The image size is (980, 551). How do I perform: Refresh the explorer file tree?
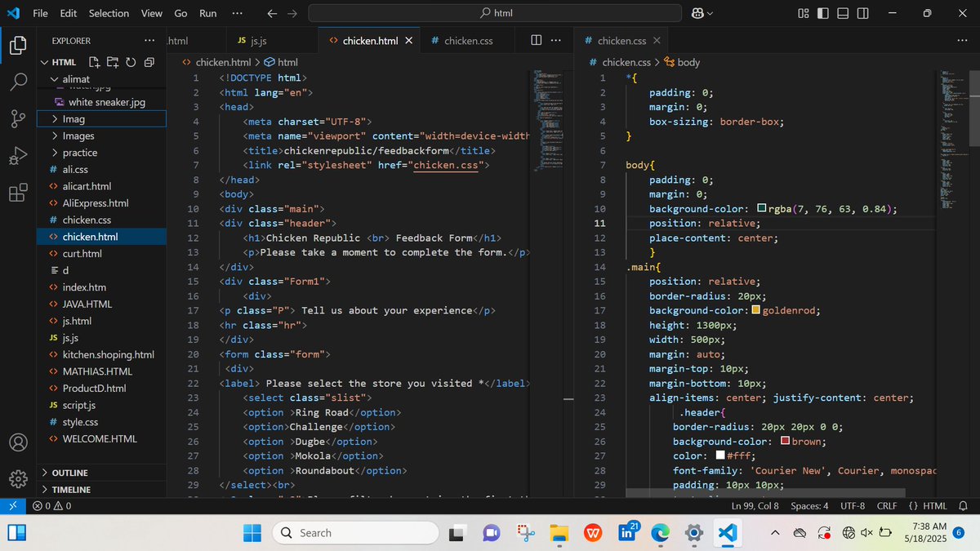[x=131, y=62]
